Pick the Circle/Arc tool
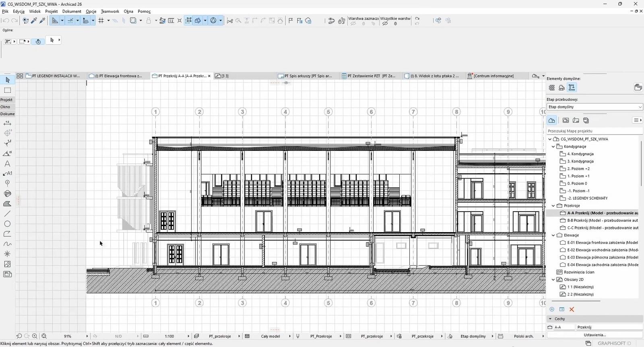644x347 pixels. (7, 224)
